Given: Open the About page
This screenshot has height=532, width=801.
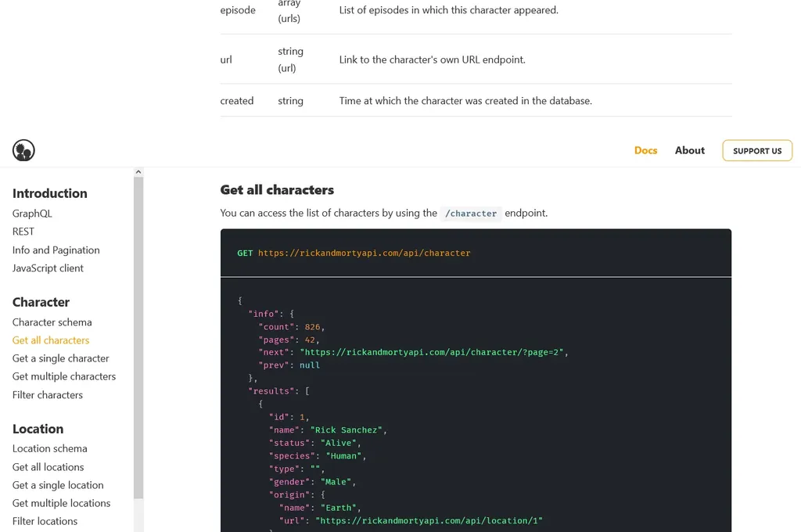Looking at the screenshot, I should pyautogui.click(x=690, y=150).
